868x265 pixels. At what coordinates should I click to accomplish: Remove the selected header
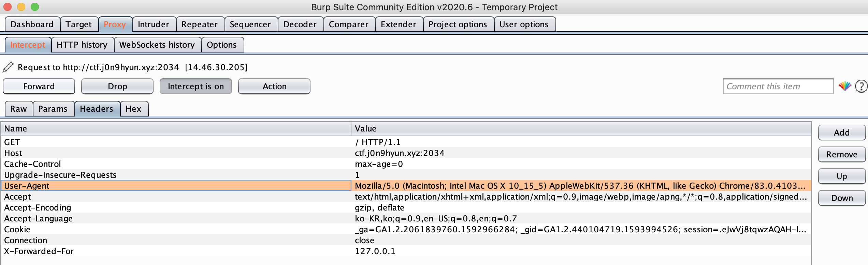tap(842, 154)
